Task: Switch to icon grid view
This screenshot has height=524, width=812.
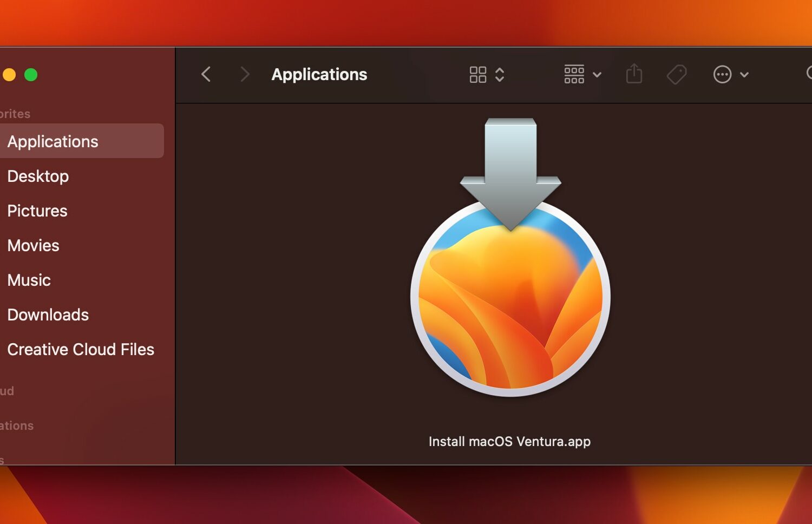Action: click(478, 75)
